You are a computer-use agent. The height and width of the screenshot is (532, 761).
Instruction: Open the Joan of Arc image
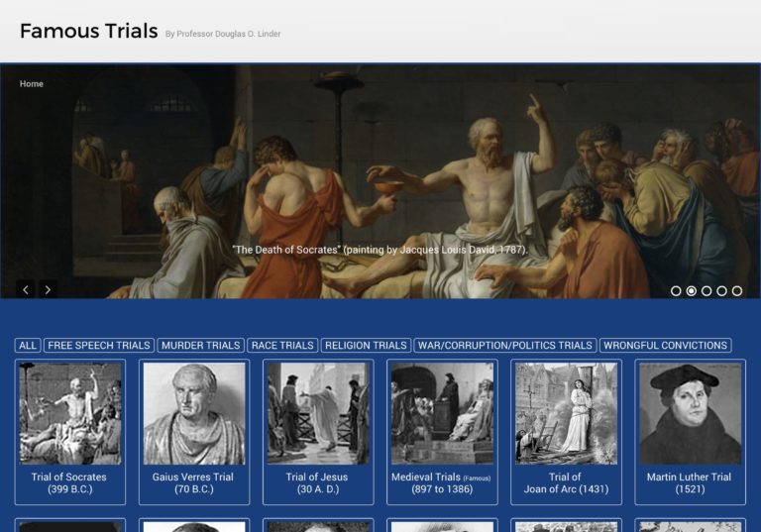(x=567, y=413)
